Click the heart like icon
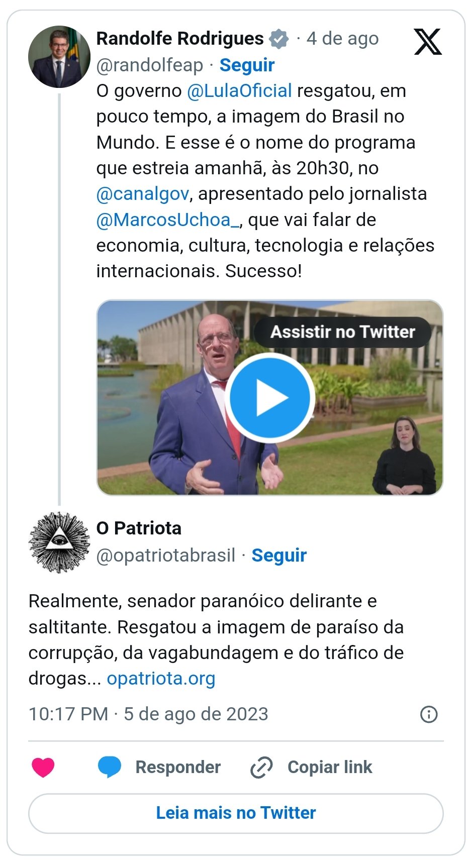The width and height of the screenshot is (473, 868). [x=43, y=767]
